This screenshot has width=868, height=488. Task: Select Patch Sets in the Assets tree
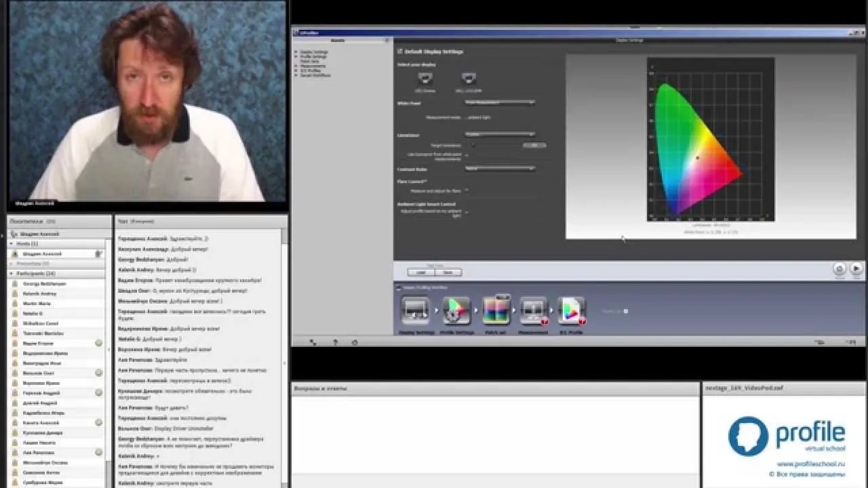pyautogui.click(x=309, y=61)
